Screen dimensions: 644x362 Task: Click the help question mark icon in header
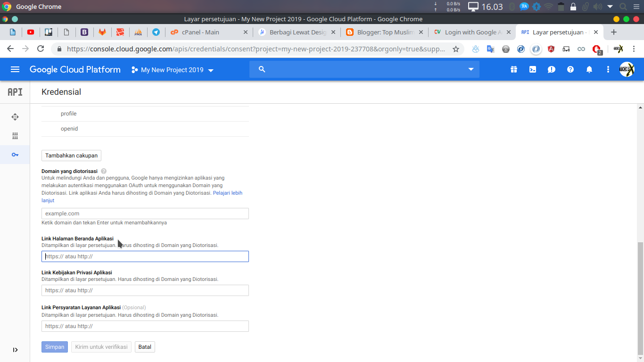(570, 69)
